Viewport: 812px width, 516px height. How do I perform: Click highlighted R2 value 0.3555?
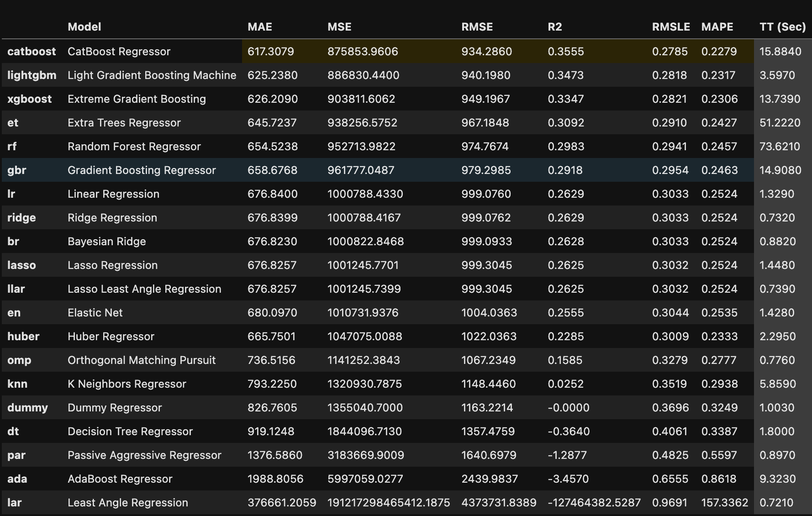[x=566, y=52]
